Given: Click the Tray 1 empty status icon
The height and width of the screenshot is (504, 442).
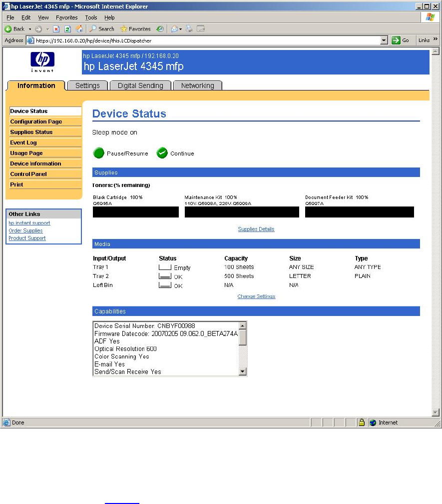Looking at the screenshot, I should (x=165, y=267).
